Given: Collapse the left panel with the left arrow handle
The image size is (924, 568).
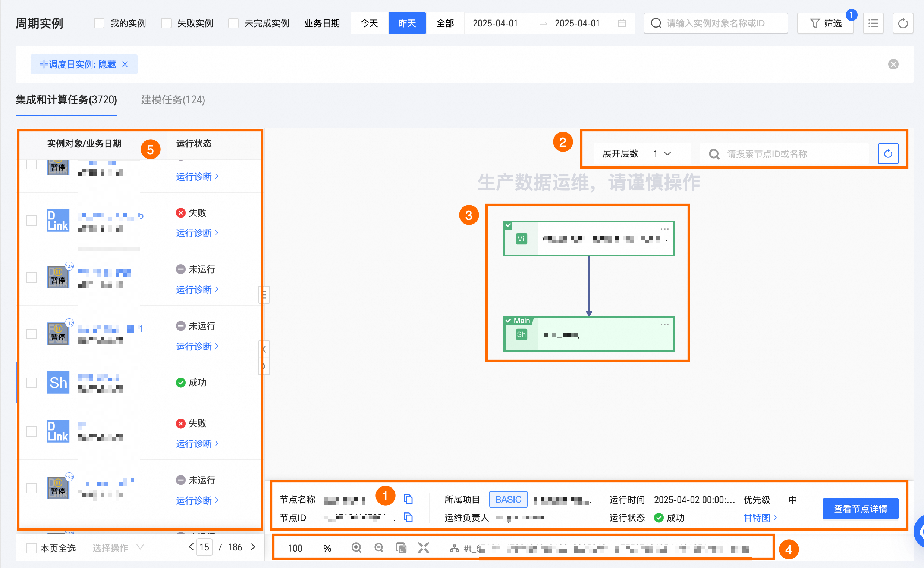Looking at the screenshot, I should coord(264,349).
